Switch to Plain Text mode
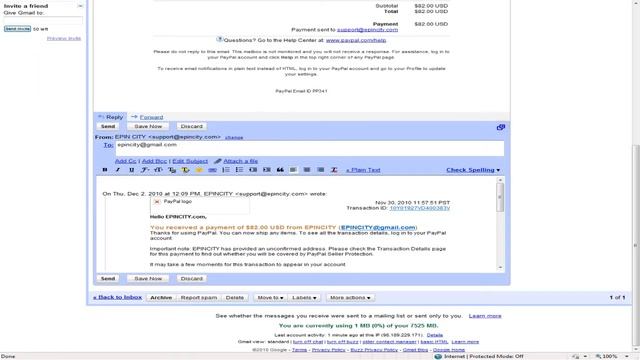 coord(363,170)
